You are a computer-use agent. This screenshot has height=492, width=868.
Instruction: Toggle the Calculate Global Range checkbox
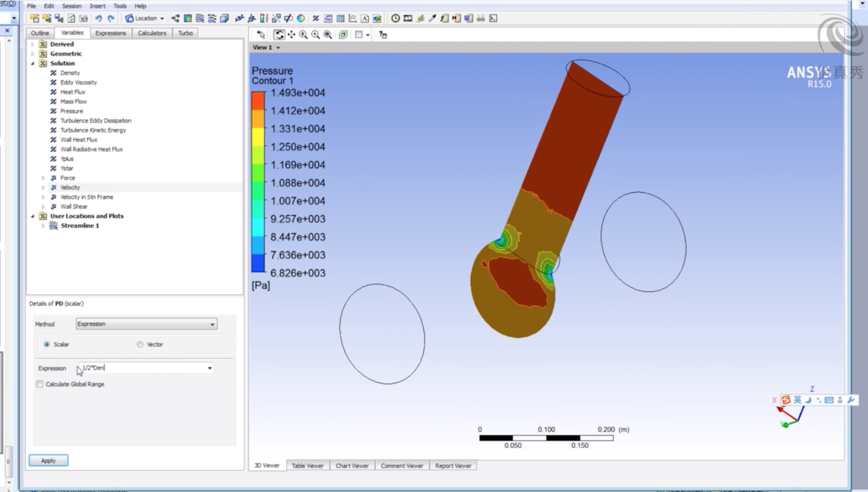(x=39, y=383)
